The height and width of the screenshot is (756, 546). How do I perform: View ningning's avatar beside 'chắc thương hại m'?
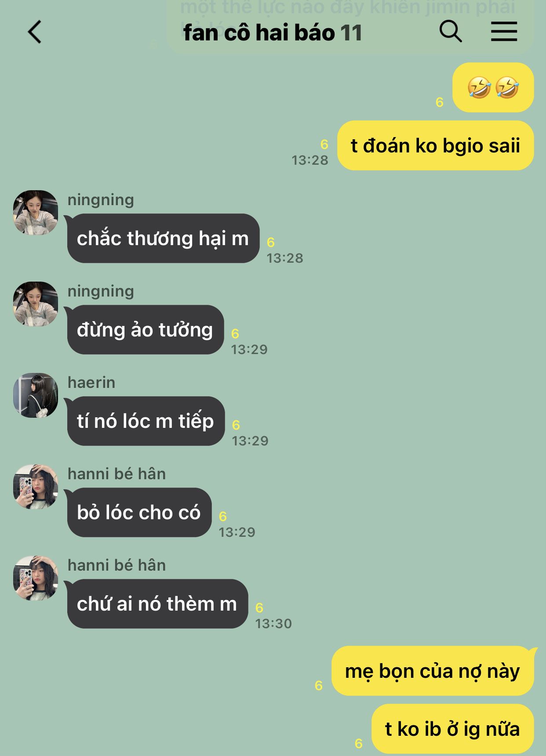point(36,213)
